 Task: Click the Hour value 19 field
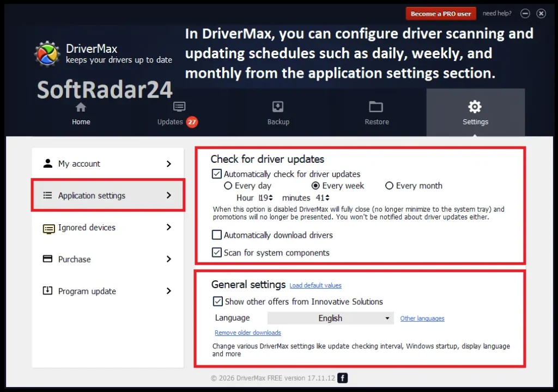263,198
